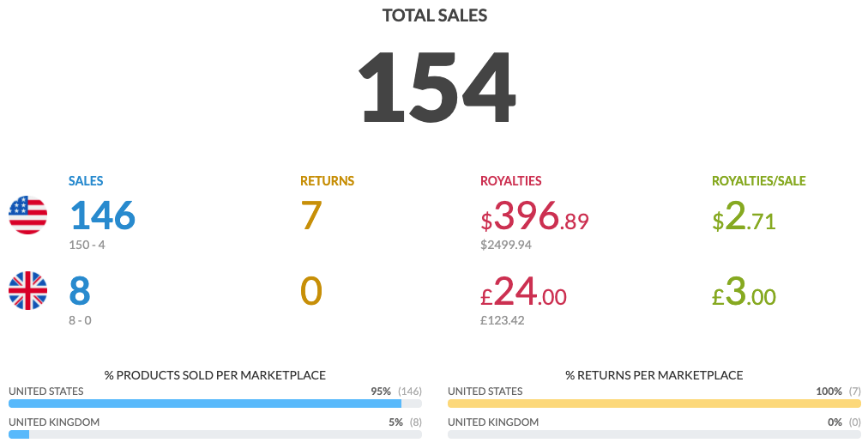Click the UK returns count 0
This screenshot has height=443, width=868.
pos(311,290)
